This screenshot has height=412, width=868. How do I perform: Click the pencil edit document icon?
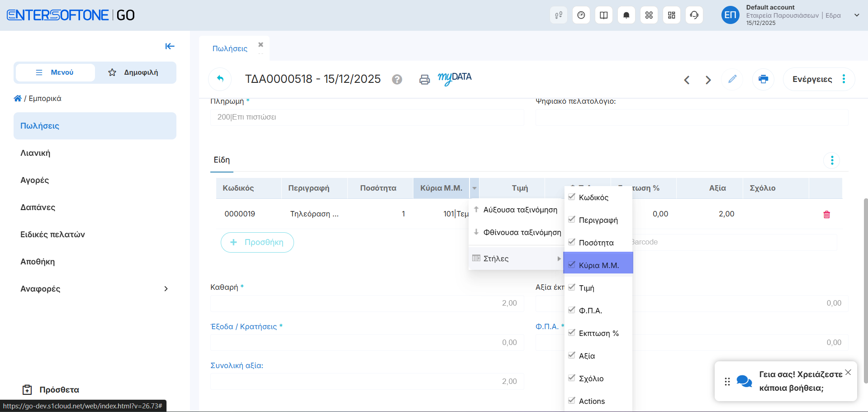click(x=732, y=79)
